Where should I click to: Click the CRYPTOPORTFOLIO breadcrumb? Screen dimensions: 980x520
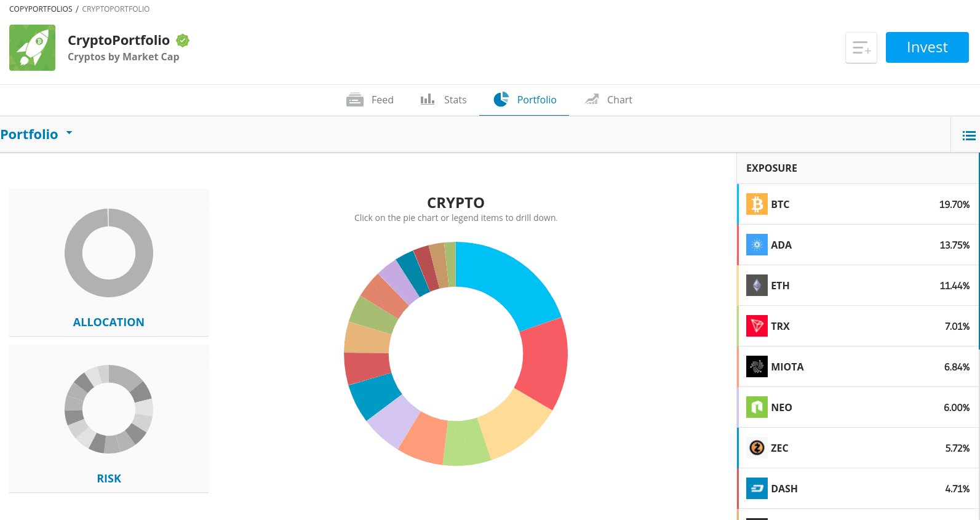pos(116,9)
